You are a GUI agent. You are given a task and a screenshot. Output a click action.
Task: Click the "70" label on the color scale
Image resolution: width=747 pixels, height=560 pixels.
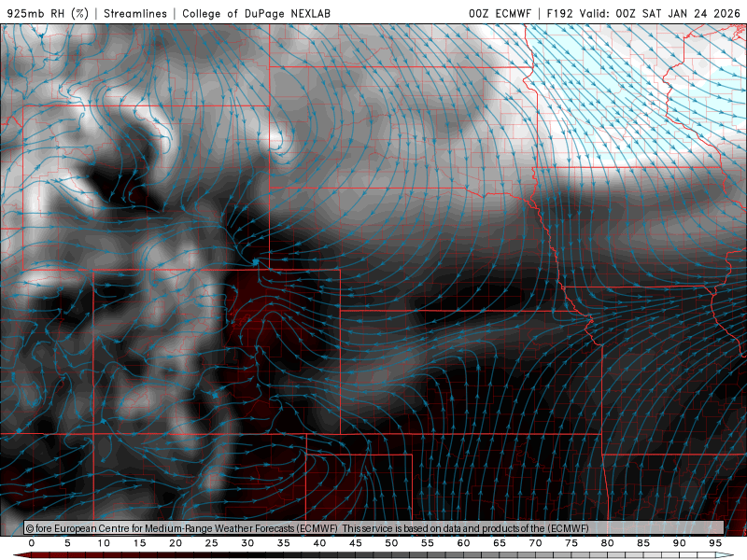pos(535,543)
